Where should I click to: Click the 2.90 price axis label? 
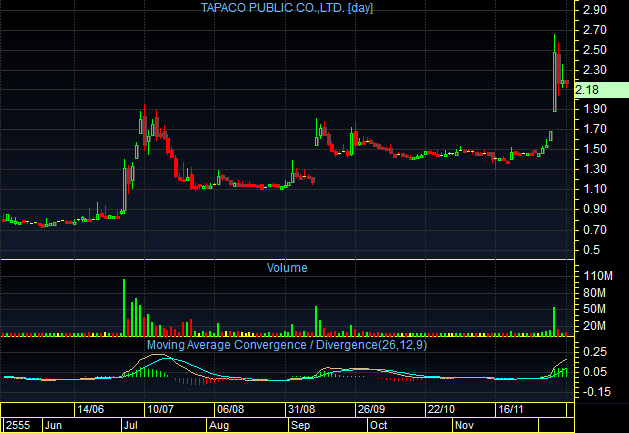(594, 10)
